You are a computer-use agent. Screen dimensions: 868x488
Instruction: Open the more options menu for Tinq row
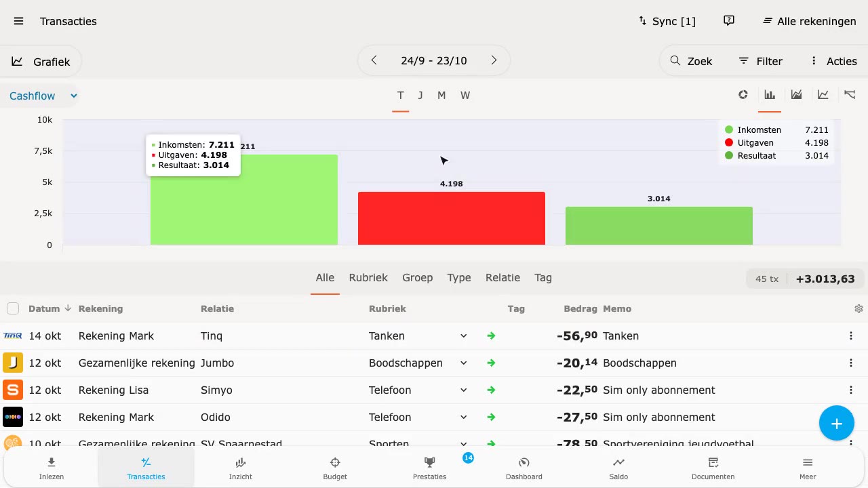pyautogui.click(x=851, y=335)
